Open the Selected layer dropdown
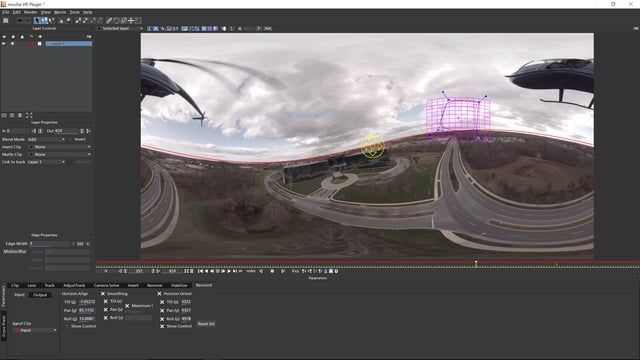The width and height of the screenshot is (640, 360). click(121, 29)
